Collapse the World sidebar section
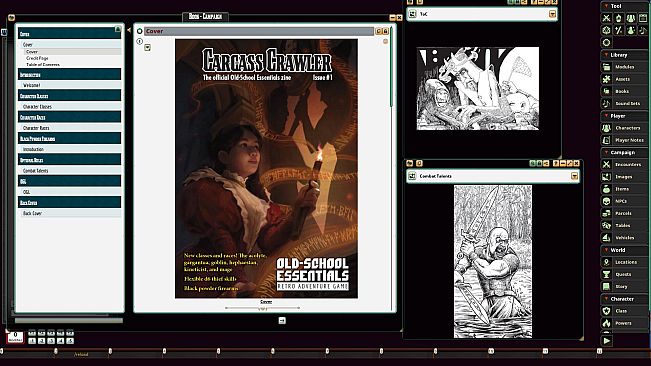 (x=624, y=250)
